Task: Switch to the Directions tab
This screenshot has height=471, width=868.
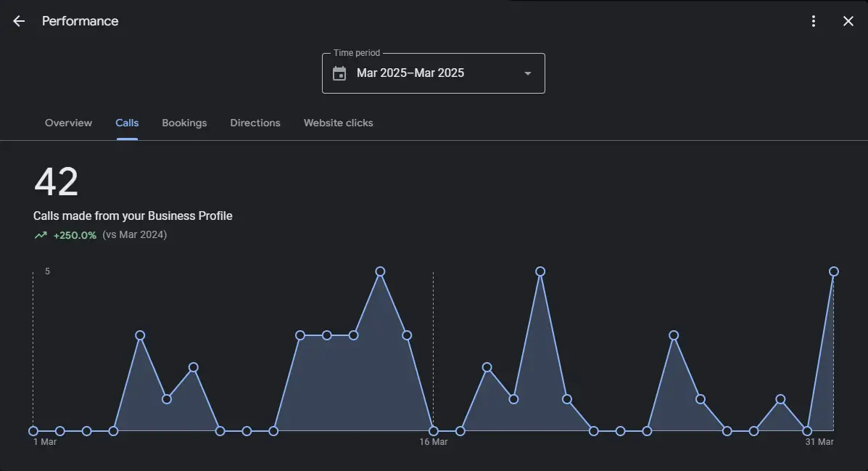Action: 255,123
